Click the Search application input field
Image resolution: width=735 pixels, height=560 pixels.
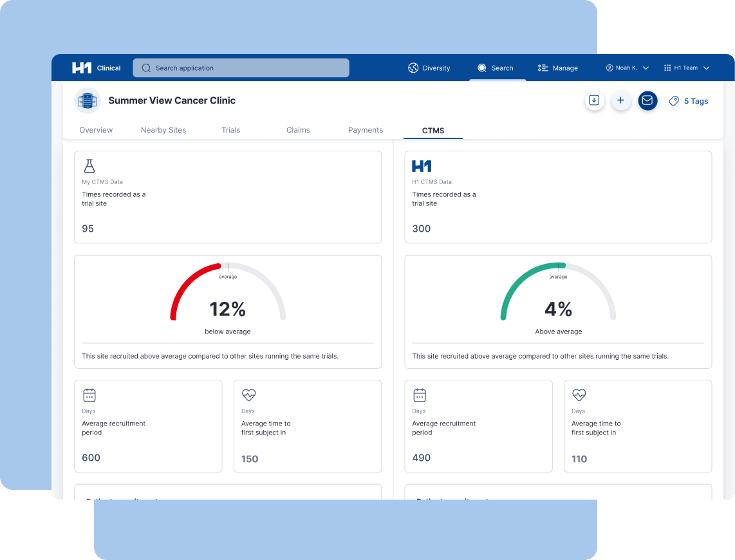tap(241, 68)
